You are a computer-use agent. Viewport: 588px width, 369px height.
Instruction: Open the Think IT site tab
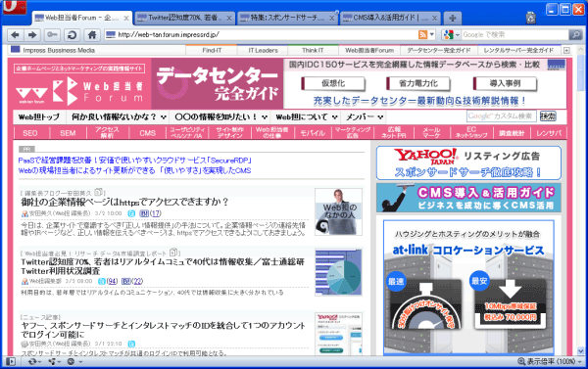313,50
